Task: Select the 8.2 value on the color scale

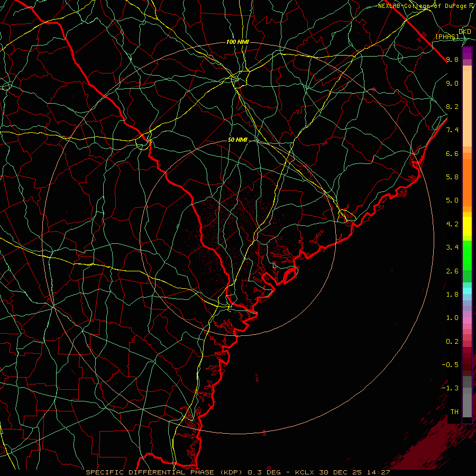Action: click(x=452, y=106)
